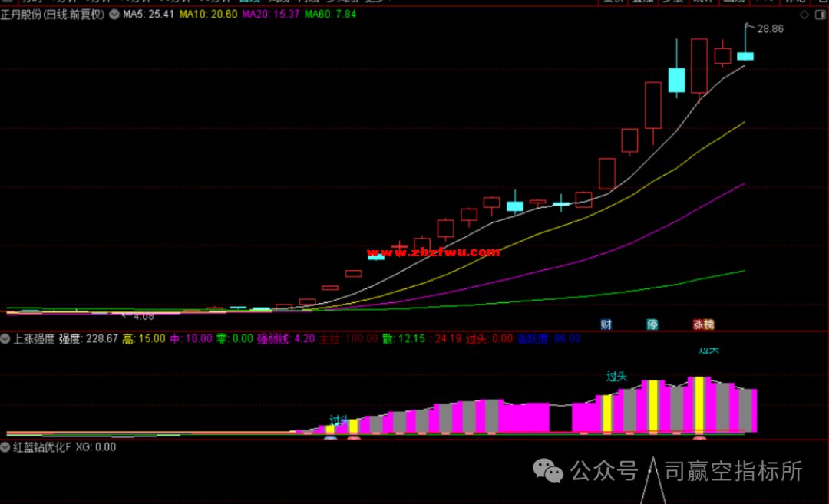Open the 上涨强度 indicator dropdown arrow
The image size is (829, 504).
pos(5,339)
